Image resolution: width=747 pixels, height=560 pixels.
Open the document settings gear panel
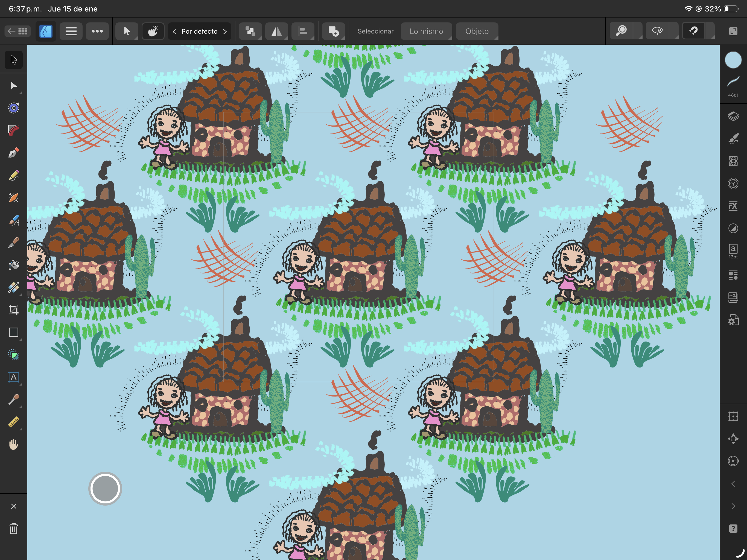(x=733, y=320)
